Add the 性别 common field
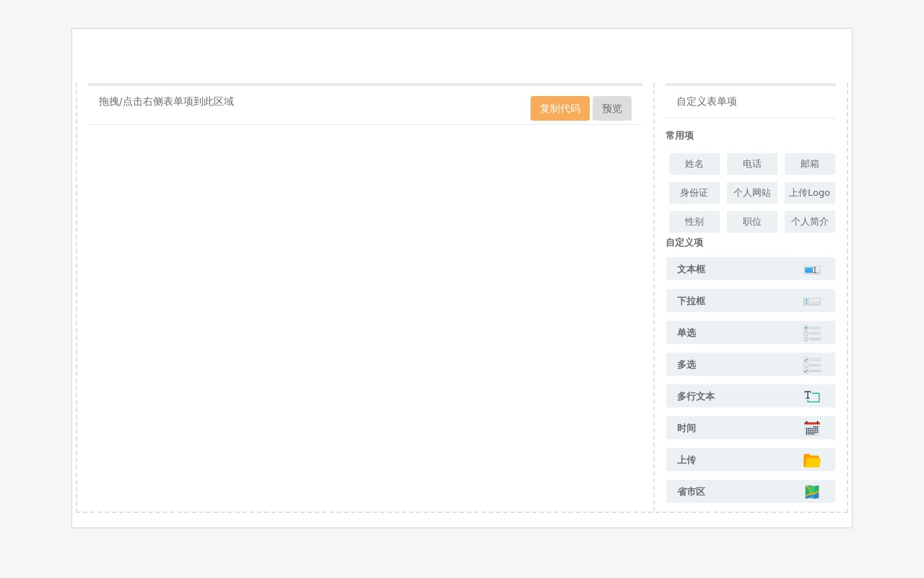 coord(694,222)
